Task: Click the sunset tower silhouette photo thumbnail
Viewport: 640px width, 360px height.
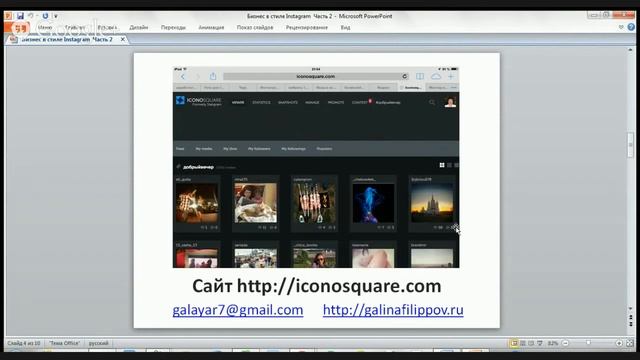Action: click(432, 203)
